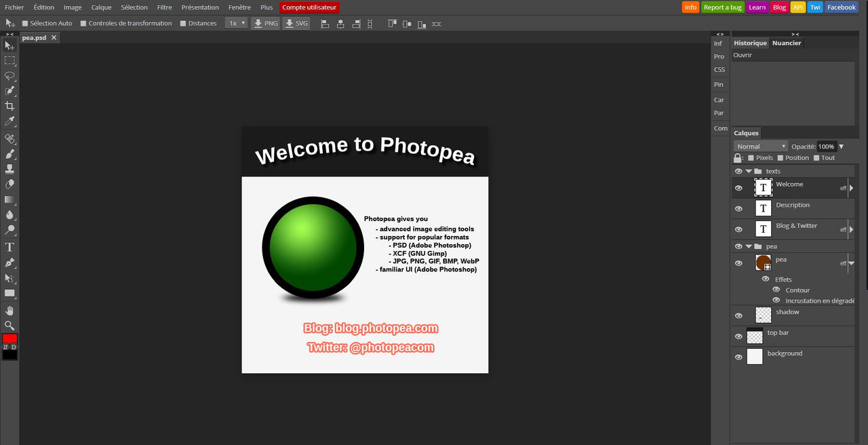Open the Fenêtre menu
The width and height of the screenshot is (868, 445).
click(x=239, y=7)
